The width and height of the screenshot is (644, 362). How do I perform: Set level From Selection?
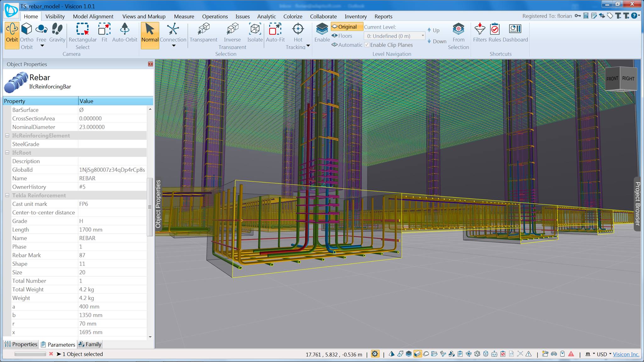[x=458, y=36]
